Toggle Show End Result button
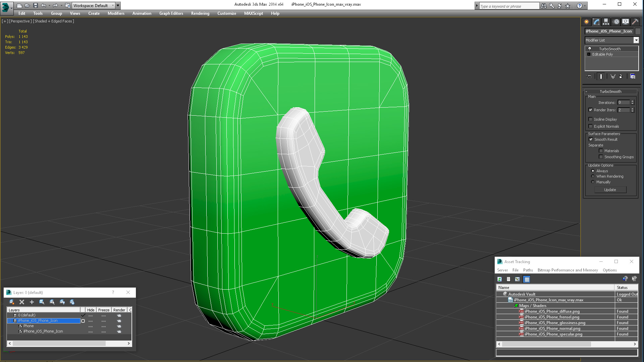The image size is (644, 362). pyautogui.click(x=601, y=76)
